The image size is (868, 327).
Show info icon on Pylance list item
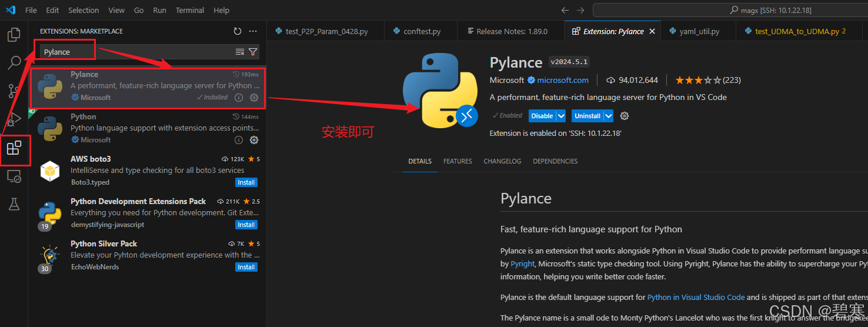click(x=239, y=98)
